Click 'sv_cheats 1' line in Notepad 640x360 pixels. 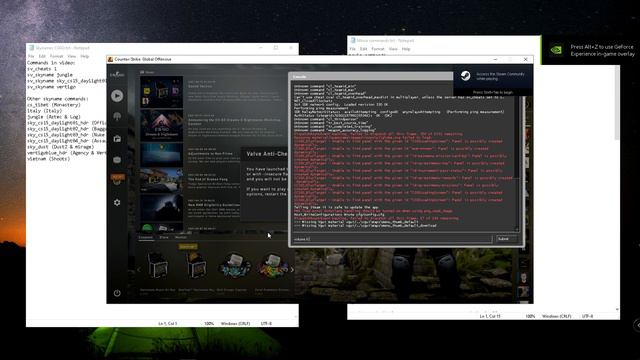pos(42,69)
